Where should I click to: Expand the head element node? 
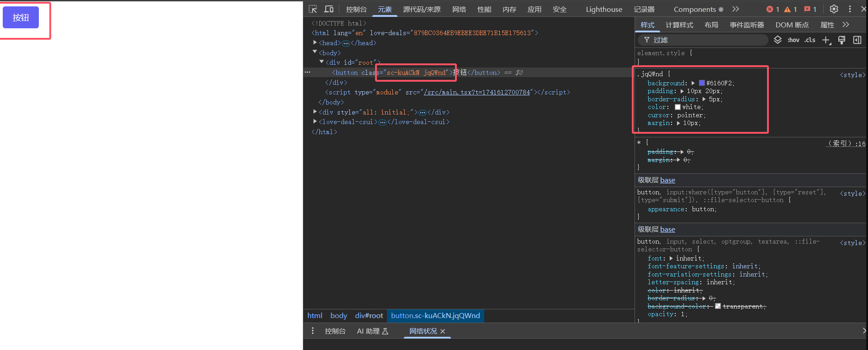(315, 43)
